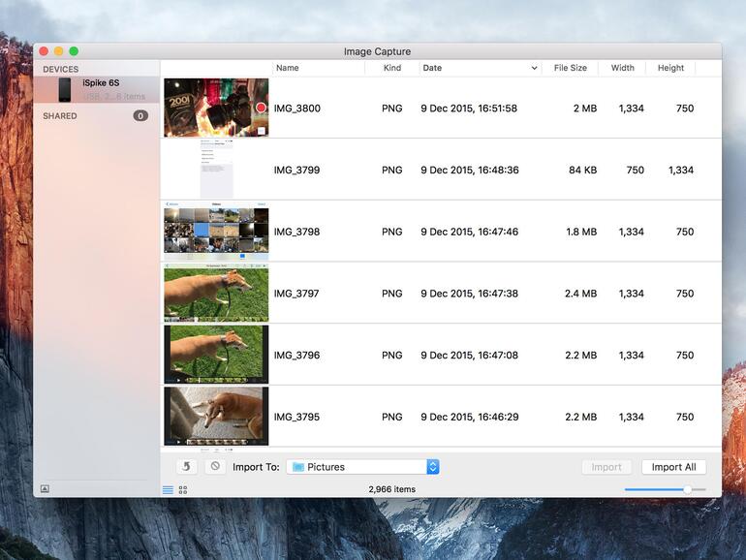Screen dimensions: 746x560
Task: Minimize the Image Capture window
Action: pos(59,51)
